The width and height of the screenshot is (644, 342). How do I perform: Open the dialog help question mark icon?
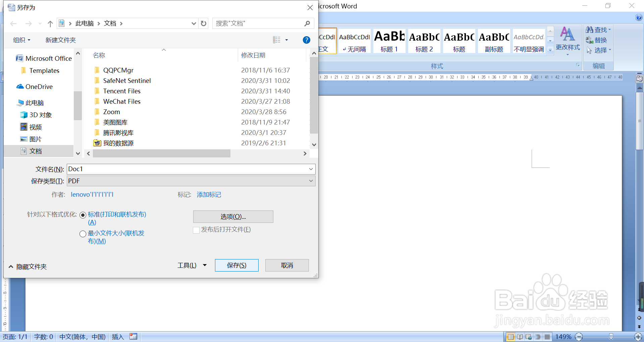[306, 40]
